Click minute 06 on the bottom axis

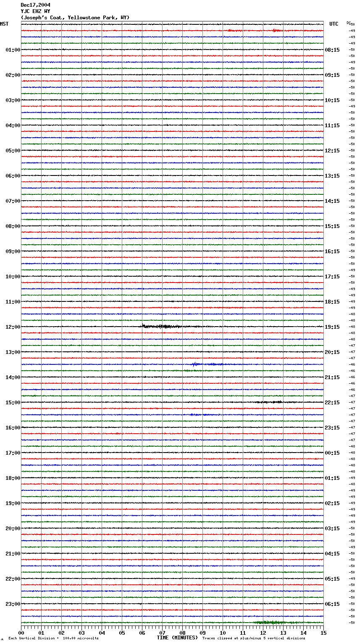tap(142, 633)
